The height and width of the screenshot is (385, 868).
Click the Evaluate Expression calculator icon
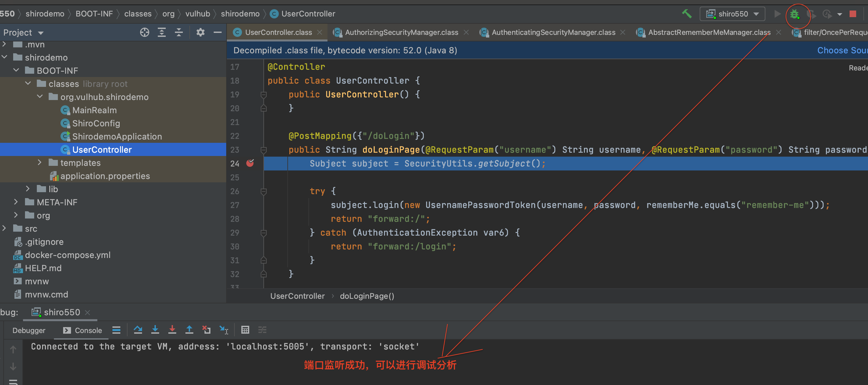click(x=245, y=330)
